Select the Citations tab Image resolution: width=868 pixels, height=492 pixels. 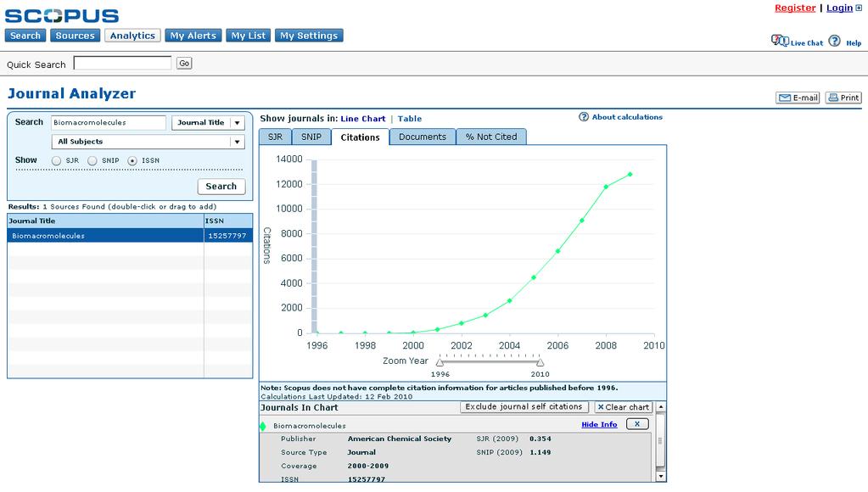(x=361, y=137)
